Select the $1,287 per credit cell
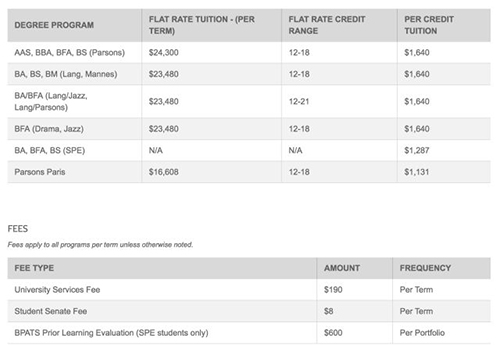Viewport: 500px width, 363px height. (x=417, y=151)
